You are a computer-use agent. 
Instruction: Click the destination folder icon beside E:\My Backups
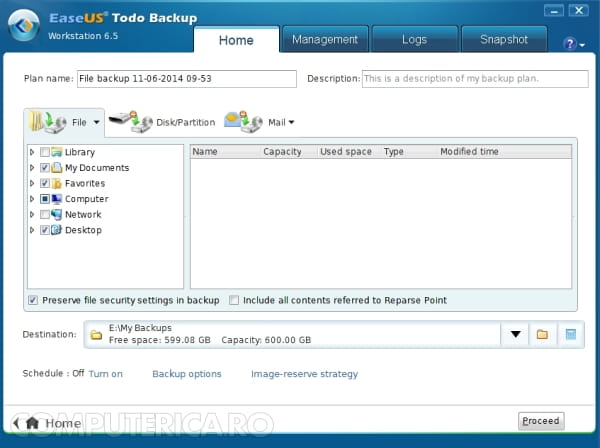(96, 335)
